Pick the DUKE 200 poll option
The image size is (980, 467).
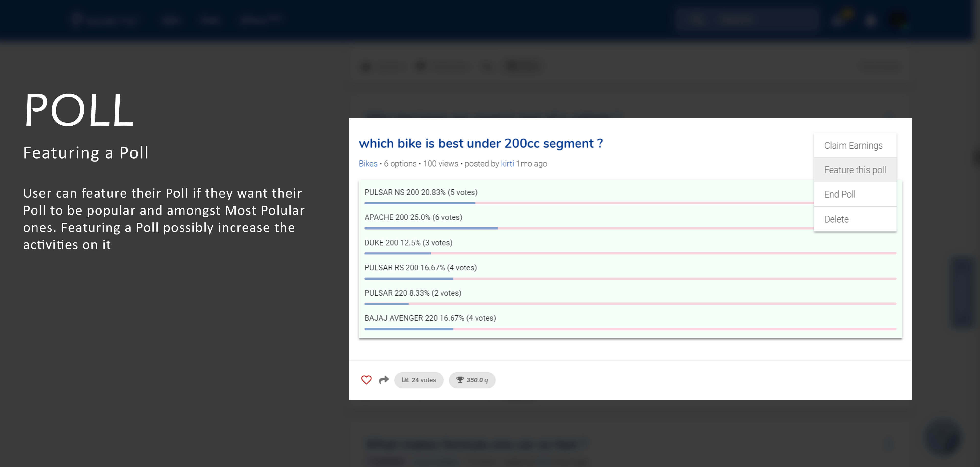[408, 243]
